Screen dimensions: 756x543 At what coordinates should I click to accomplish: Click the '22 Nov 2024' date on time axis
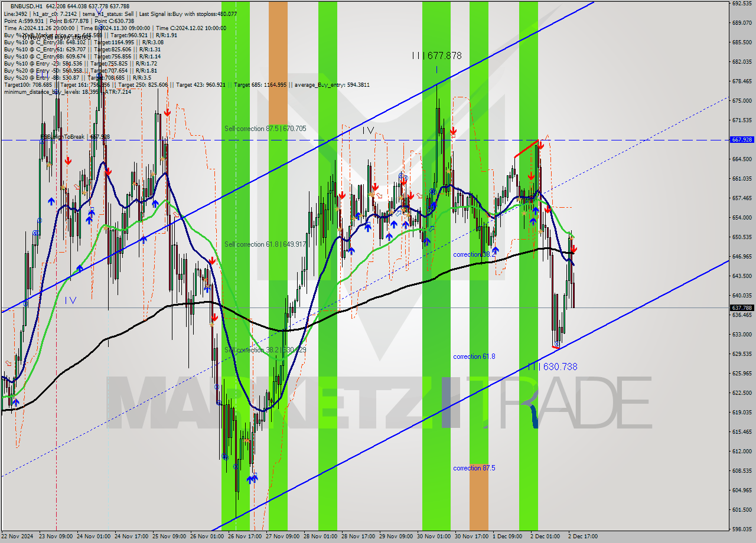coord(18,537)
